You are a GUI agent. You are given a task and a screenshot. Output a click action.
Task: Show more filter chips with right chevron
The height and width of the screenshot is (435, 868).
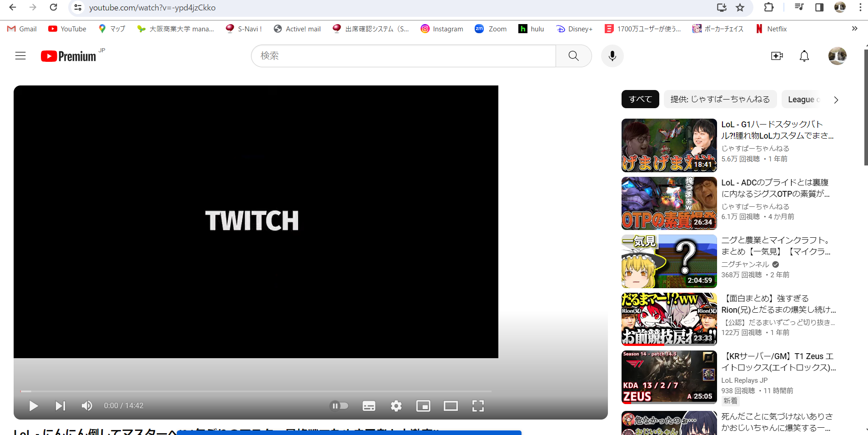(836, 100)
